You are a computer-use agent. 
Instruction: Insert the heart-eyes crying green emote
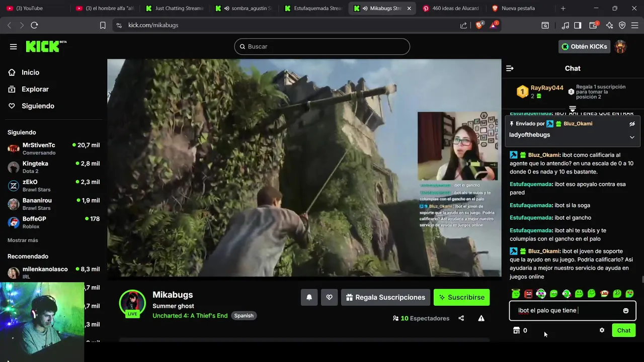pos(629,294)
